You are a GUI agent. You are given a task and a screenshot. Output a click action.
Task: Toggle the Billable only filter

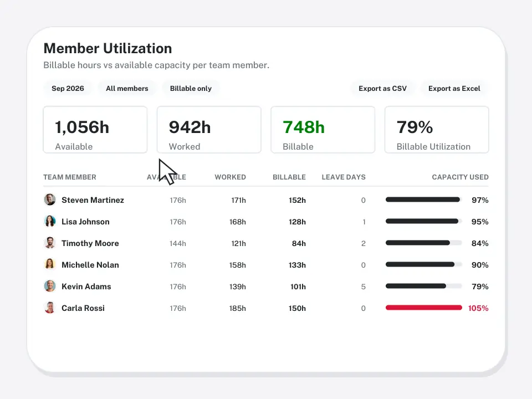pos(191,89)
